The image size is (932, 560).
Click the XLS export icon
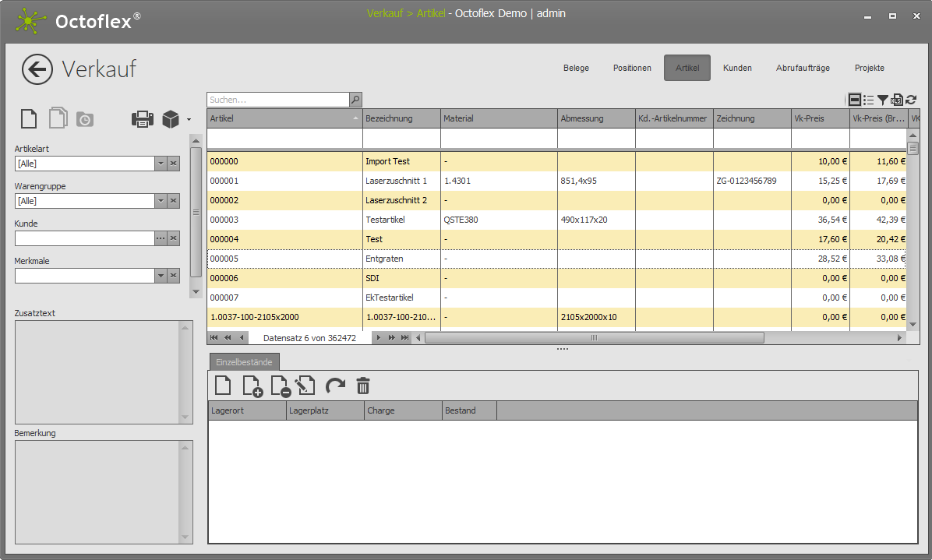[897, 100]
